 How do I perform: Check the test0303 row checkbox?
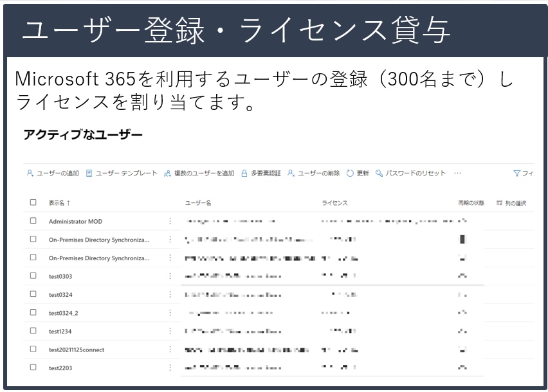(33, 276)
